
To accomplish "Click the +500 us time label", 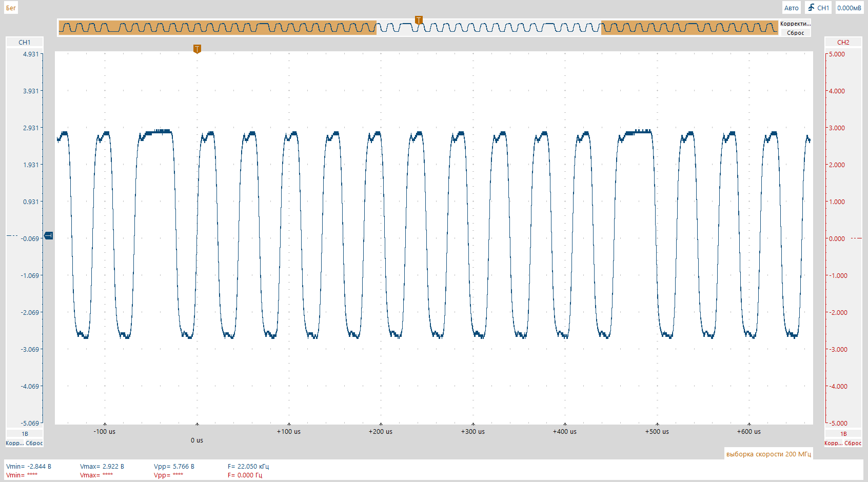I will click(657, 431).
